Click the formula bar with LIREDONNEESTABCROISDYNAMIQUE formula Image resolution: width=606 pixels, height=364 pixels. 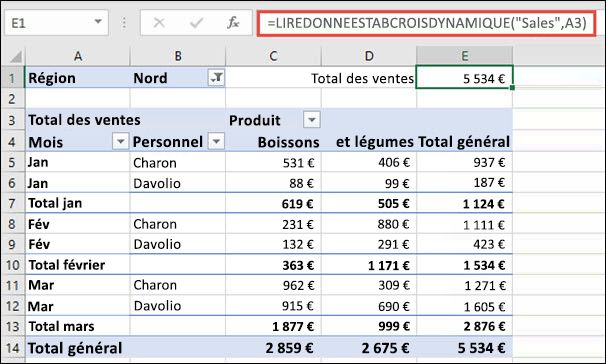427,23
